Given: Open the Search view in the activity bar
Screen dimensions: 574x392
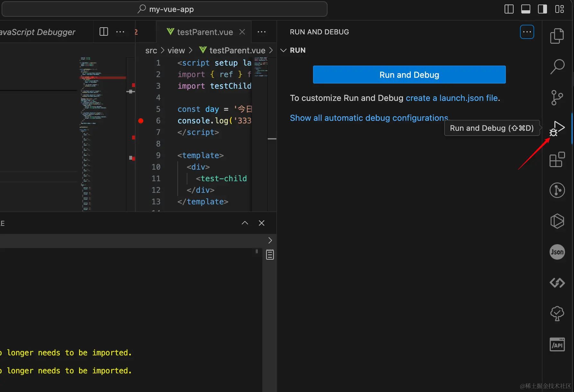Looking at the screenshot, I should pos(558,66).
